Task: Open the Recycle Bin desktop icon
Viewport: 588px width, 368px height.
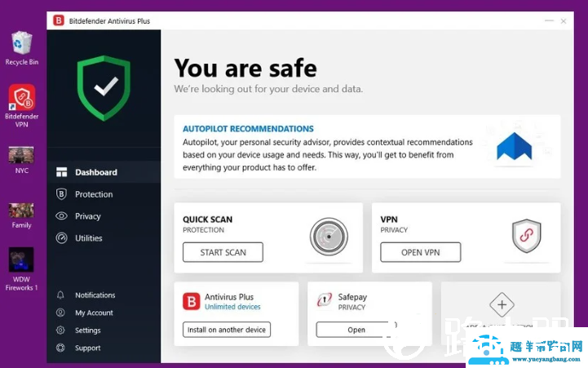Action: (21, 48)
